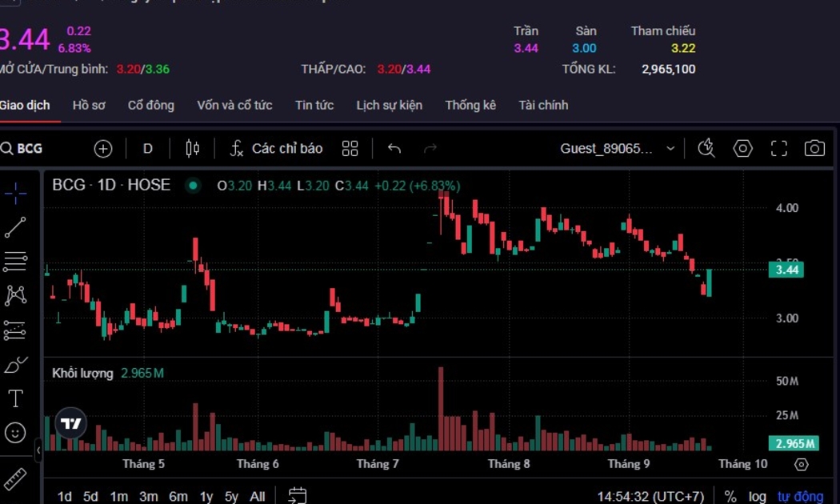Select the text annotation tool
The height and width of the screenshot is (504, 840).
15,398
